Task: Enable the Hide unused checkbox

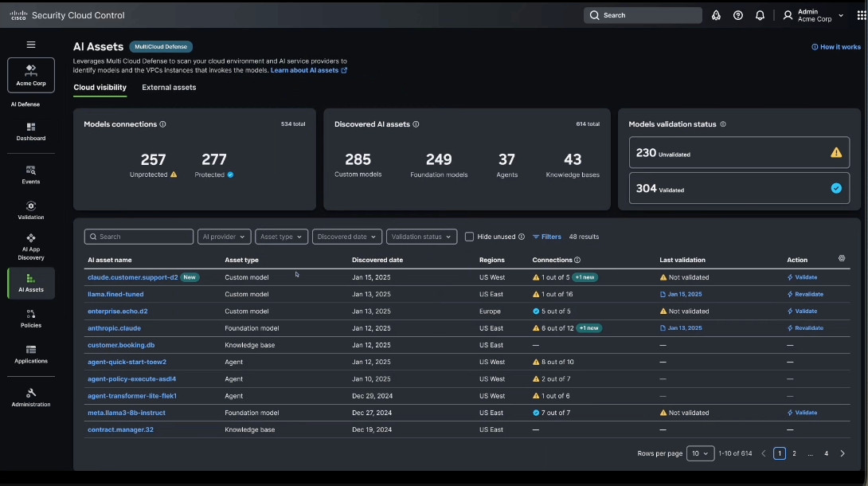Action: tap(470, 237)
